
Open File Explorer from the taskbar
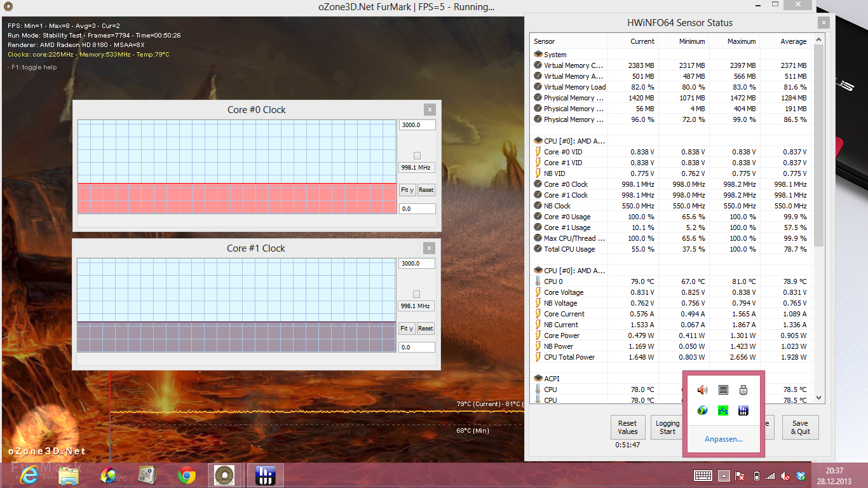pyautogui.click(x=69, y=475)
